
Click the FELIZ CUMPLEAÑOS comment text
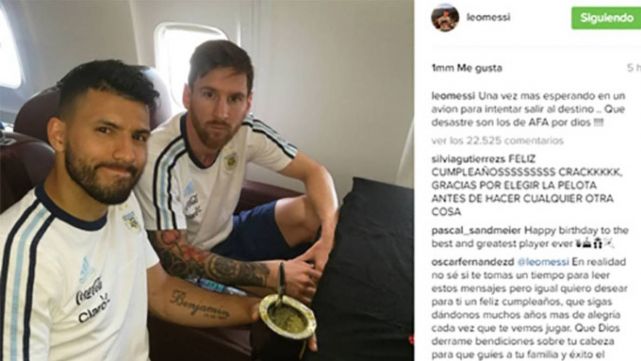coord(527,185)
